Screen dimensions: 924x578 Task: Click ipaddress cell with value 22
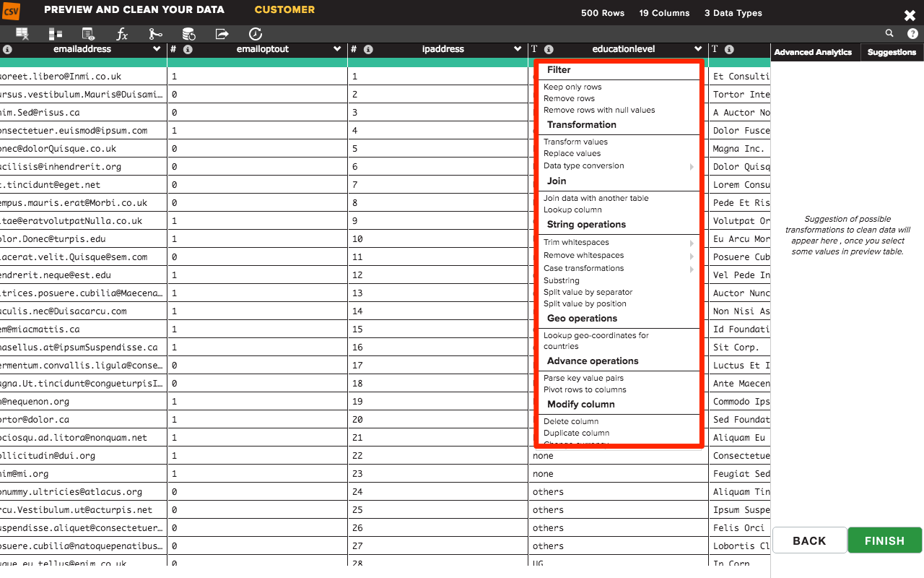pyautogui.click(x=437, y=456)
